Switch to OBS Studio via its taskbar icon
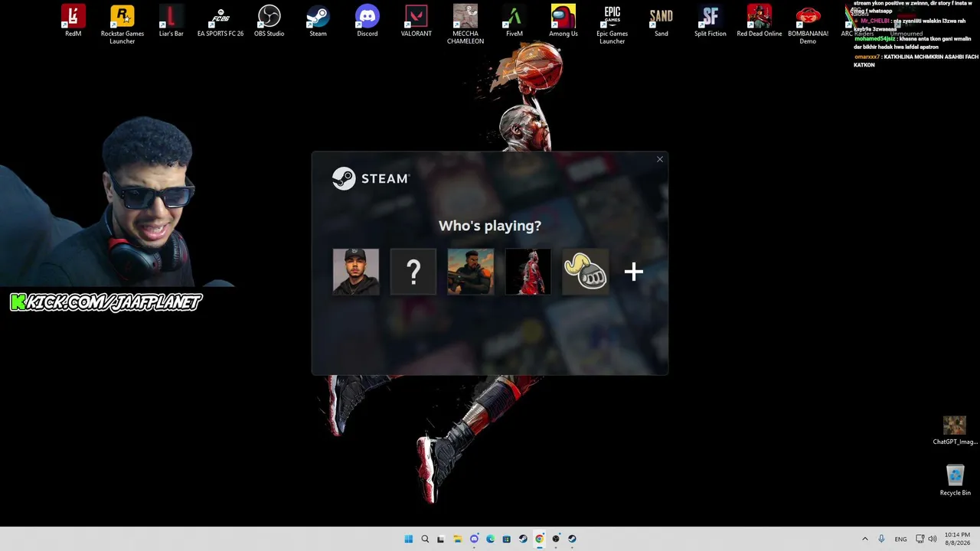The image size is (980, 551). 556,539
